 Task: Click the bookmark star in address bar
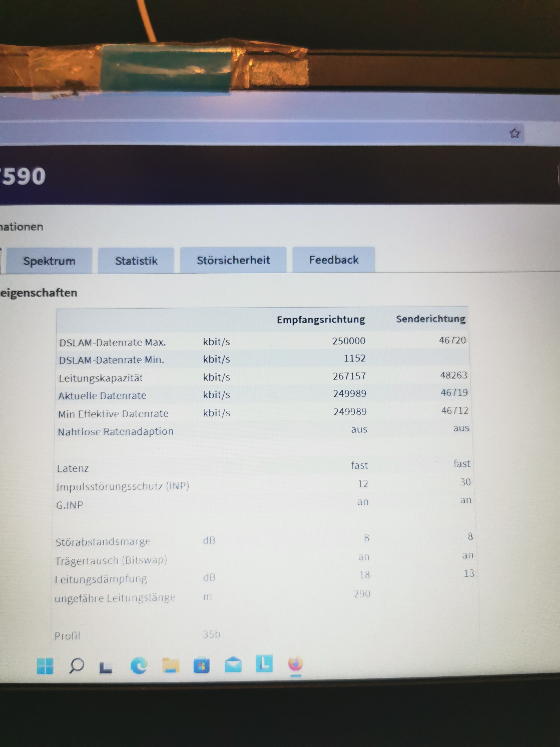[514, 133]
